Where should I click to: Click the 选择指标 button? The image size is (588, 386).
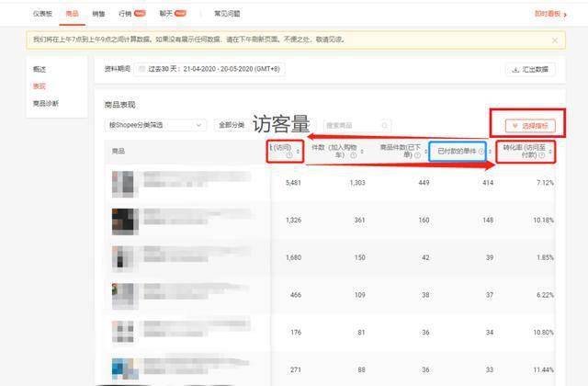(x=530, y=126)
